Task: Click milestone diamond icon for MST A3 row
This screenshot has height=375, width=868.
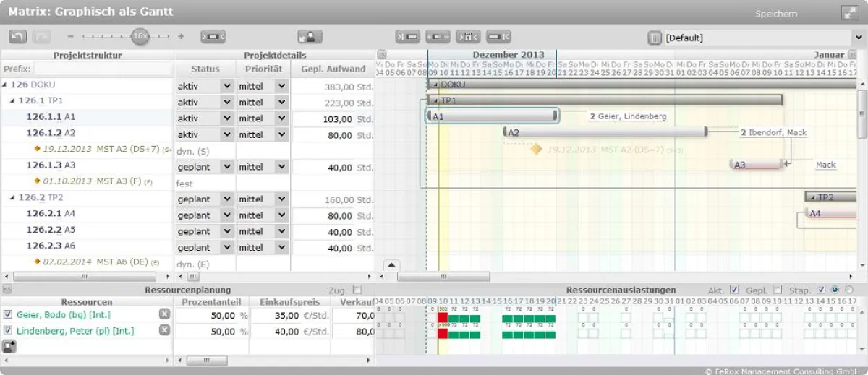Action: click(38, 181)
